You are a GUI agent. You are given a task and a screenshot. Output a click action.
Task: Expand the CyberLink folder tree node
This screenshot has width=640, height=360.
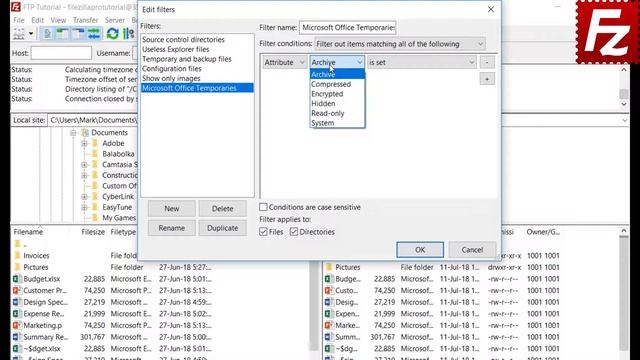click(x=84, y=196)
